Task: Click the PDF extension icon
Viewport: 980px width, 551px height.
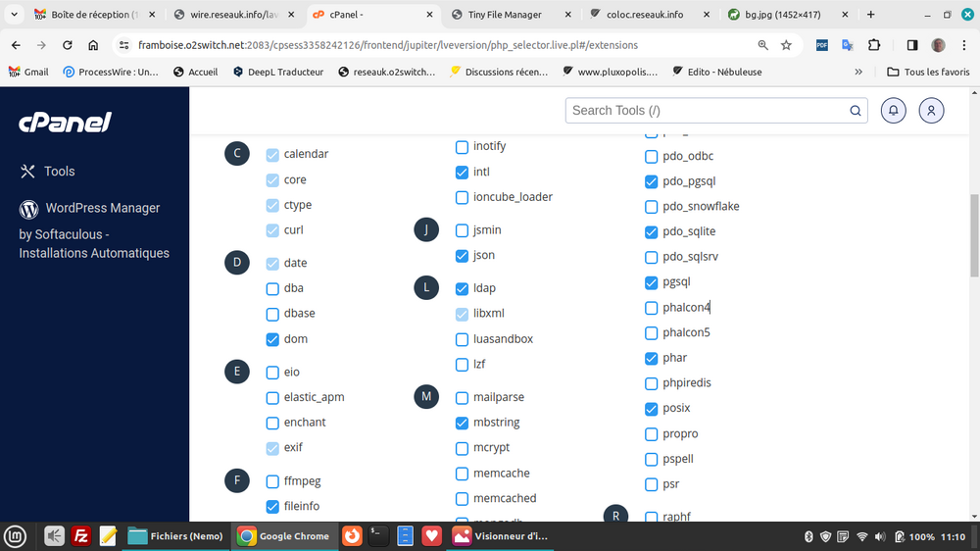Action: click(821, 45)
